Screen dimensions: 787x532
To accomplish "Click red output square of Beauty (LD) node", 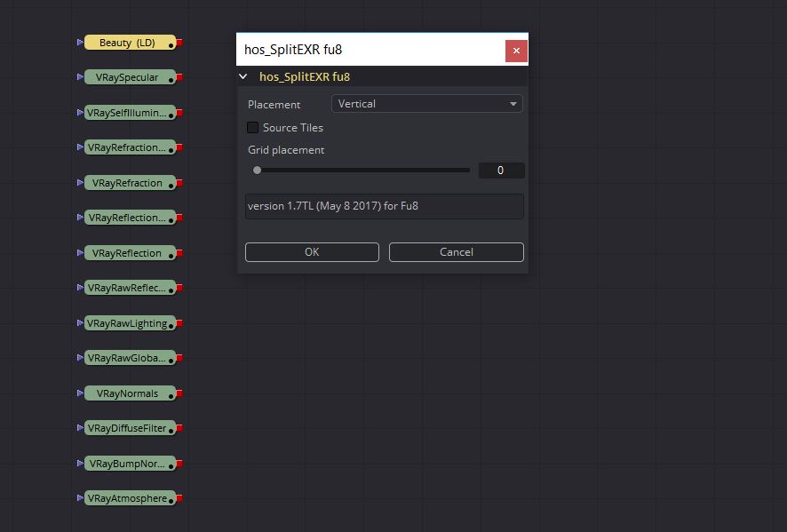I will point(179,43).
